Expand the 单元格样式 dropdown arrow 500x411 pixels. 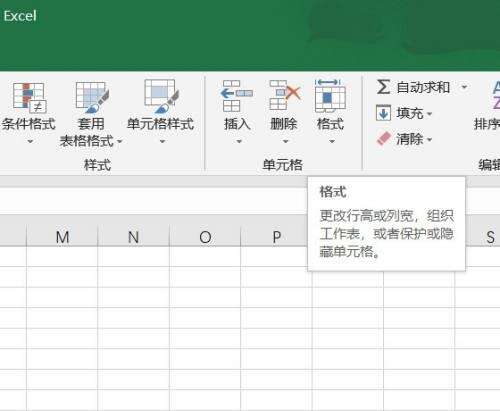(162, 142)
